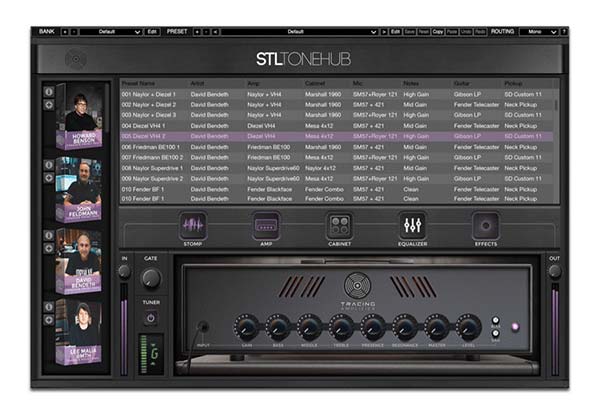Click the preset add (+) button
Screen dimensions: 600x420
[x=197, y=32]
